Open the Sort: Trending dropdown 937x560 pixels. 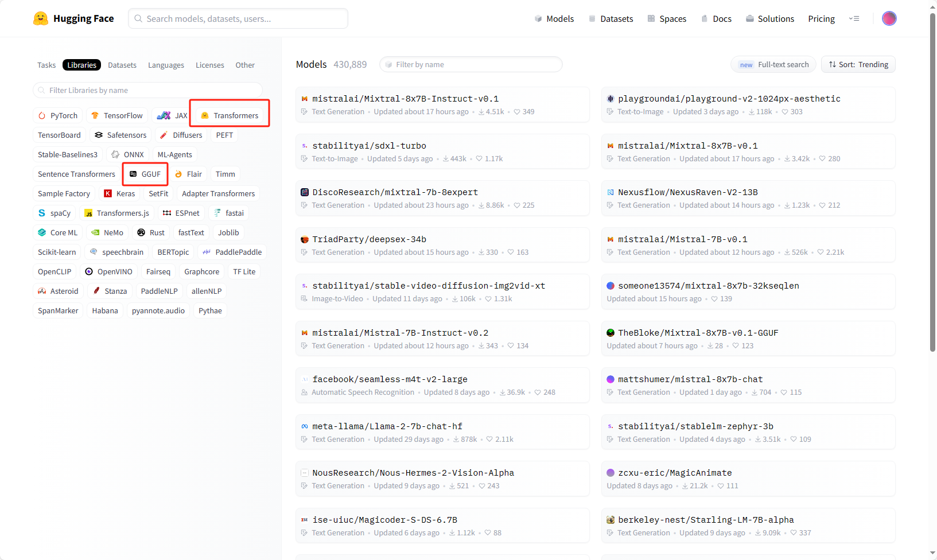coord(858,64)
